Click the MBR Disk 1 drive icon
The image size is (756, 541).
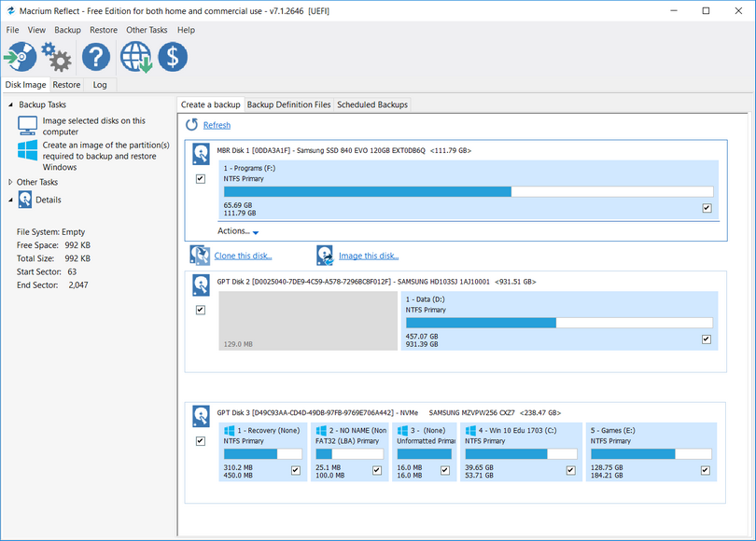(201, 154)
